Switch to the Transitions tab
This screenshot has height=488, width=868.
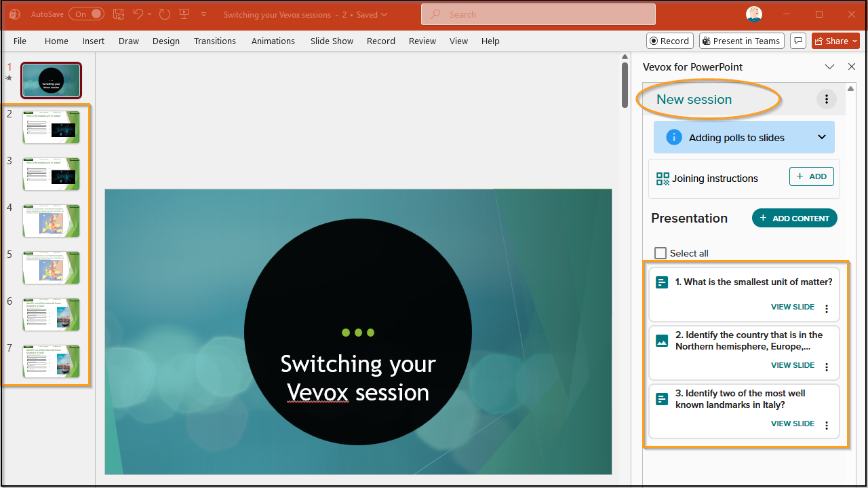pyautogui.click(x=215, y=41)
